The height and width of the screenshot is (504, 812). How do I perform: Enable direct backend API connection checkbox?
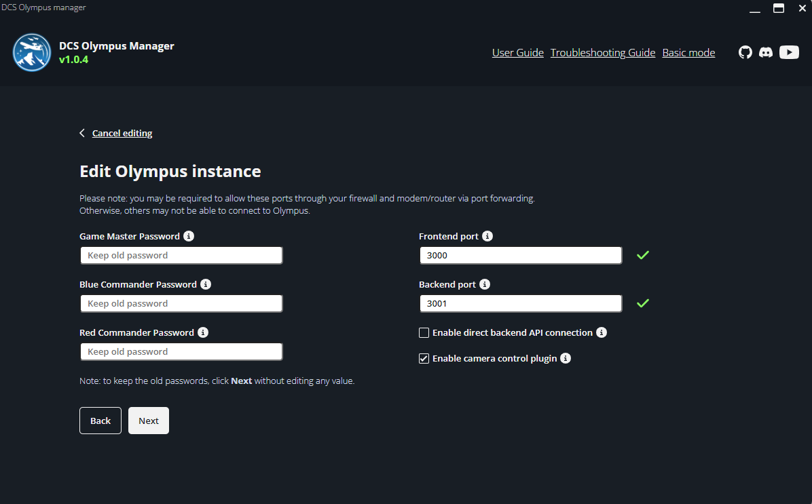424,333
